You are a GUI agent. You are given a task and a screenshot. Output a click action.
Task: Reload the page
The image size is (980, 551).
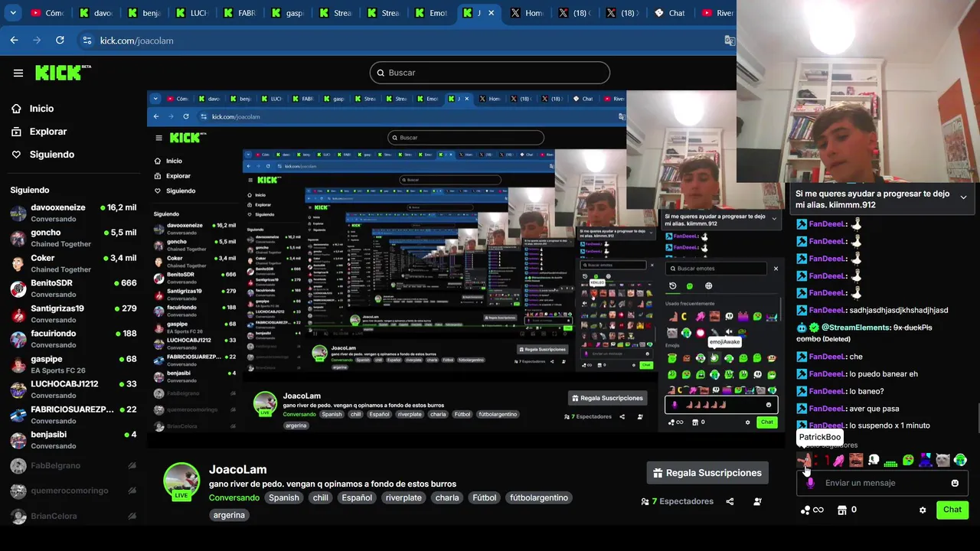(60, 41)
